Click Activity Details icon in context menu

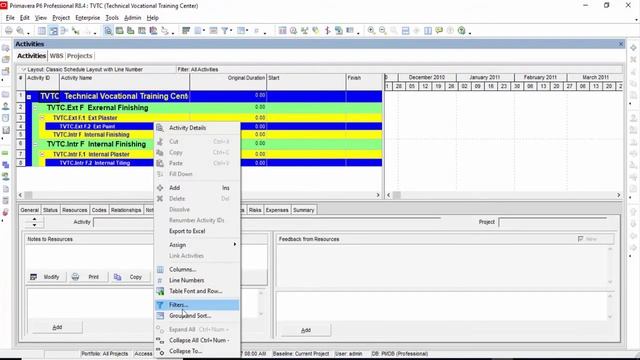(x=160, y=128)
